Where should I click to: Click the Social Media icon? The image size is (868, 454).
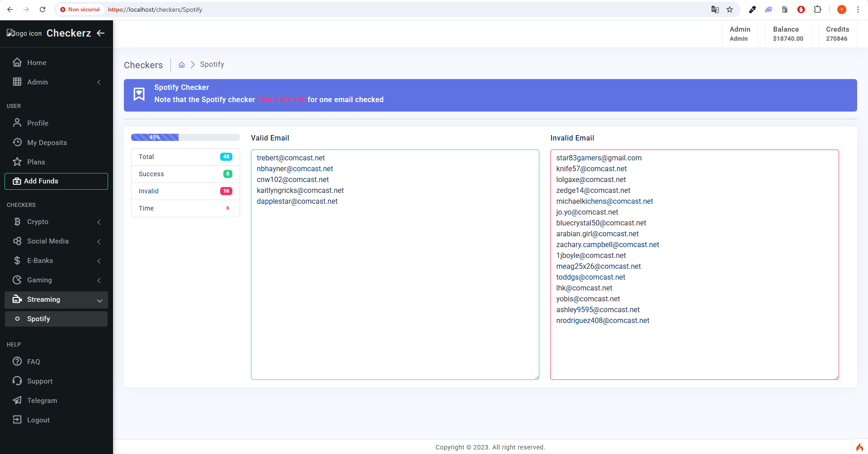pos(17,241)
